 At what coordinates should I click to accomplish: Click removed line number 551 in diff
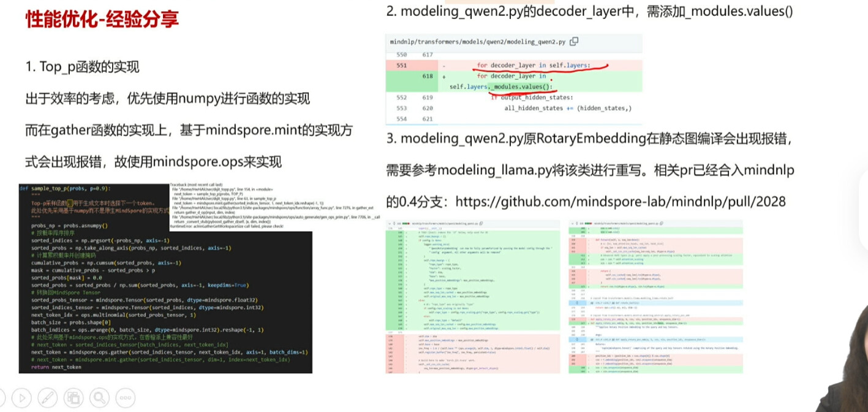(401, 66)
